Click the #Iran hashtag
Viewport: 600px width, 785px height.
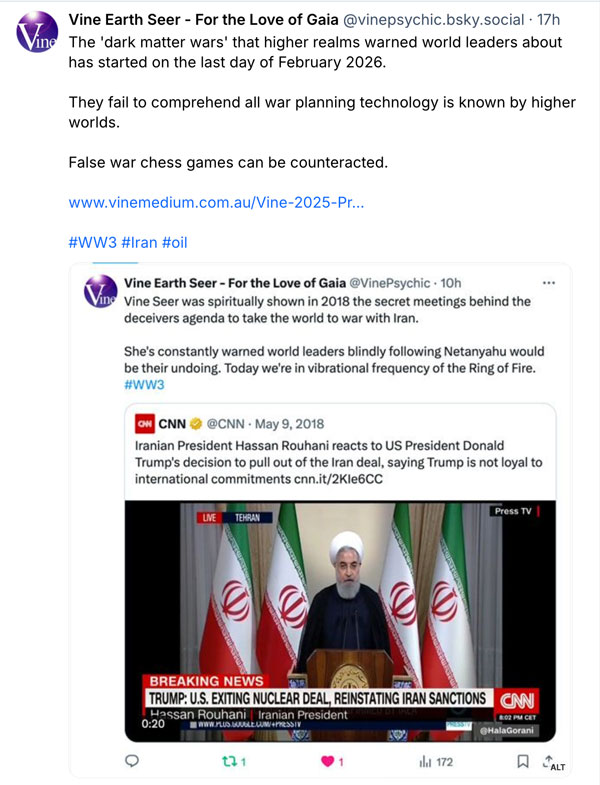pos(140,242)
